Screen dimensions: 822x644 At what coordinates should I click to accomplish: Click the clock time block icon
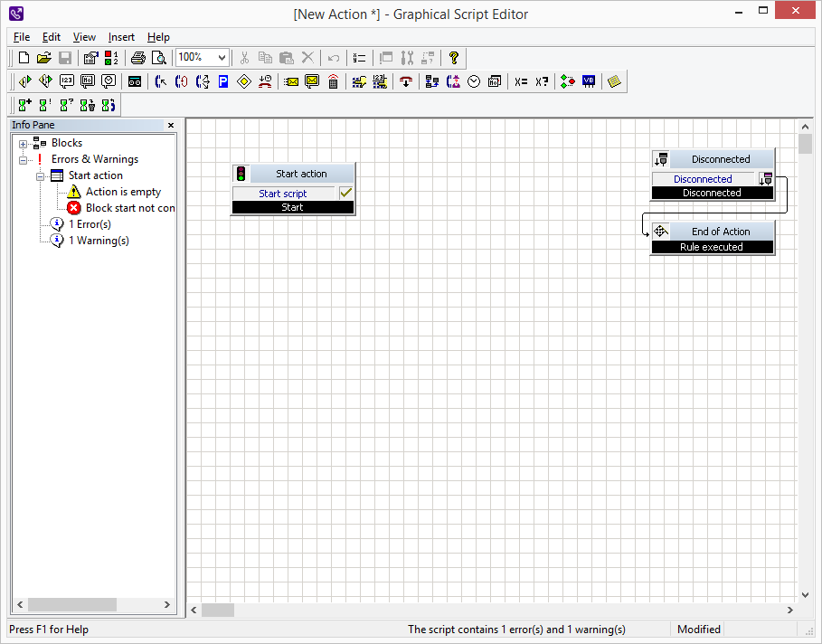point(474,81)
